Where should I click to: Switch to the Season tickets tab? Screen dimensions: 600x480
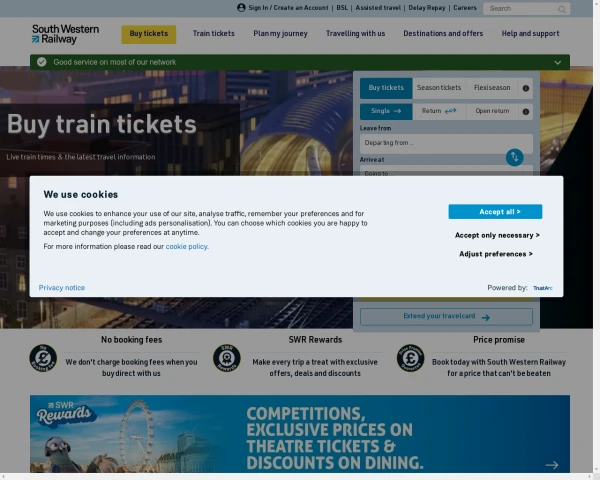439,88
